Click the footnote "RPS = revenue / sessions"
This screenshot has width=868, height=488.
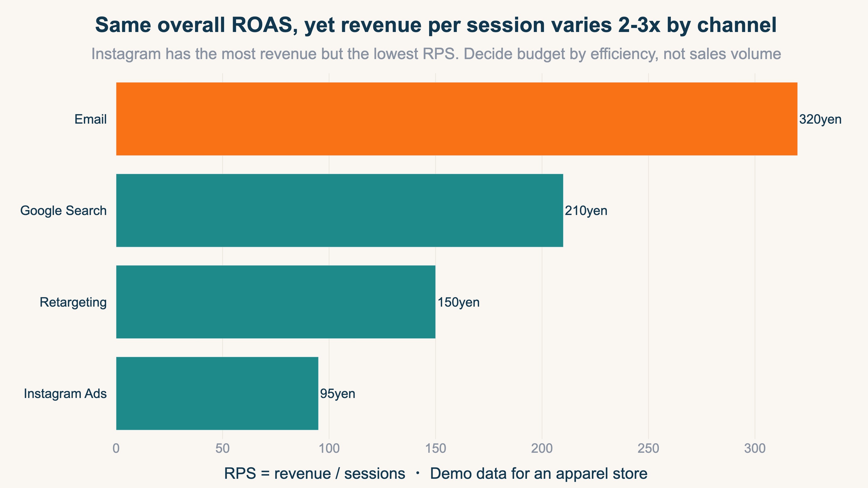coord(315,474)
